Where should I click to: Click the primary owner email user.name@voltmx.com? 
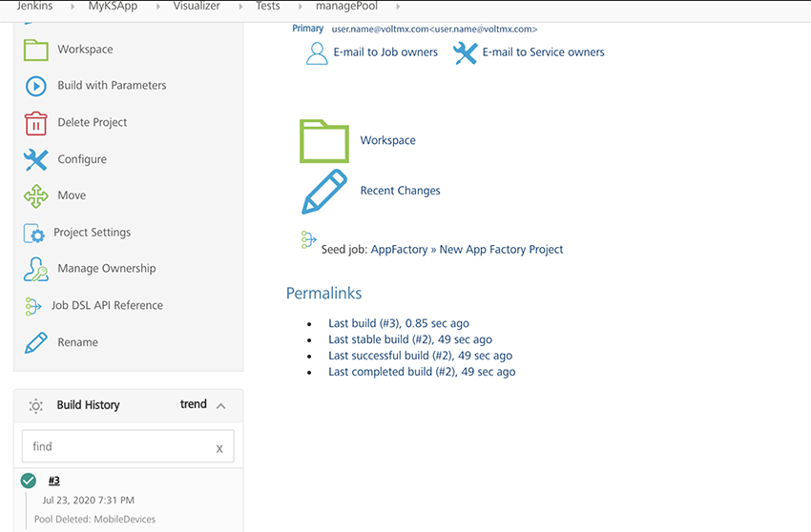434,30
